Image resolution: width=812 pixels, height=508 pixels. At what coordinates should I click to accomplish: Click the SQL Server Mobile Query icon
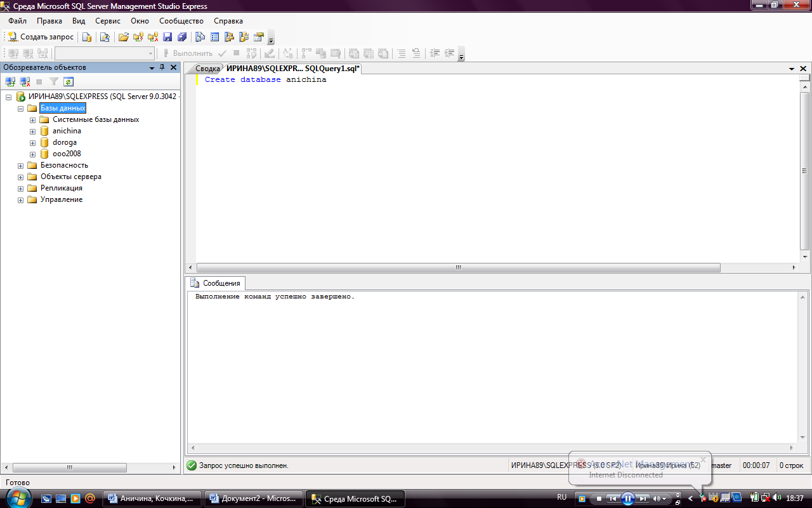tap(105, 37)
